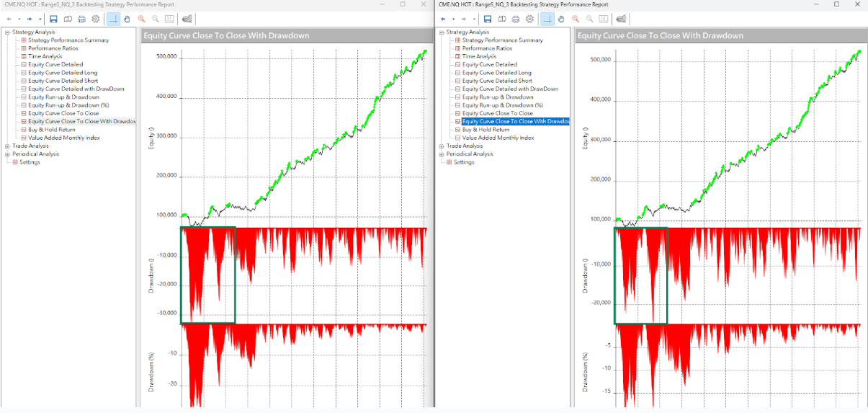Image resolution: width=868 pixels, height=413 pixels.
Task: Click the Back arrow in the left window toolbar
Action: pos(8,19)
